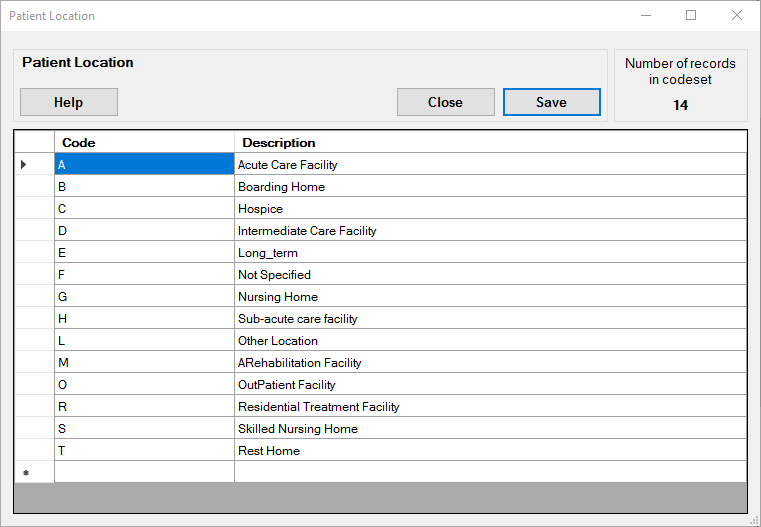Select code cell B
This screenshot has width=761, height=527.
144,186
